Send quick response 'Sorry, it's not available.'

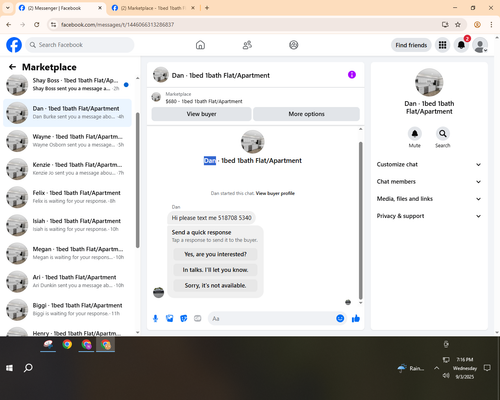pyautogui.click(x=215, y=286)
